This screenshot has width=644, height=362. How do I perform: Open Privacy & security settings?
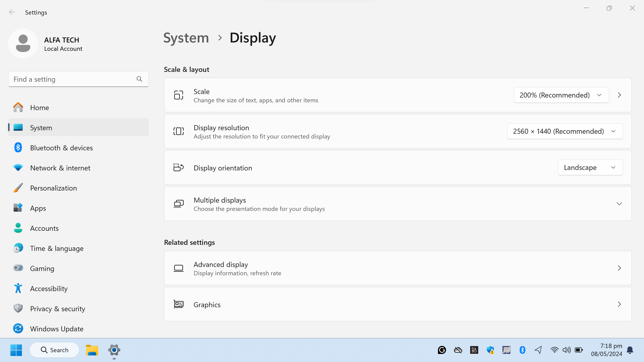(78, 308)
